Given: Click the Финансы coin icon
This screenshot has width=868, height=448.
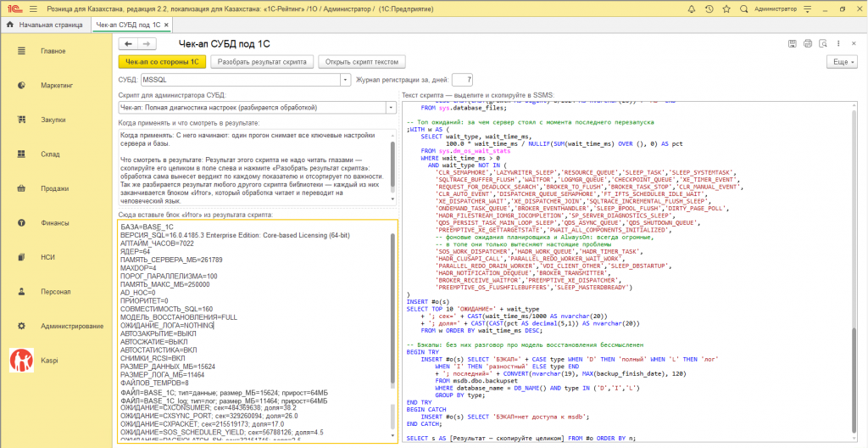Looking at the screenshot, I should coord(21,223).
